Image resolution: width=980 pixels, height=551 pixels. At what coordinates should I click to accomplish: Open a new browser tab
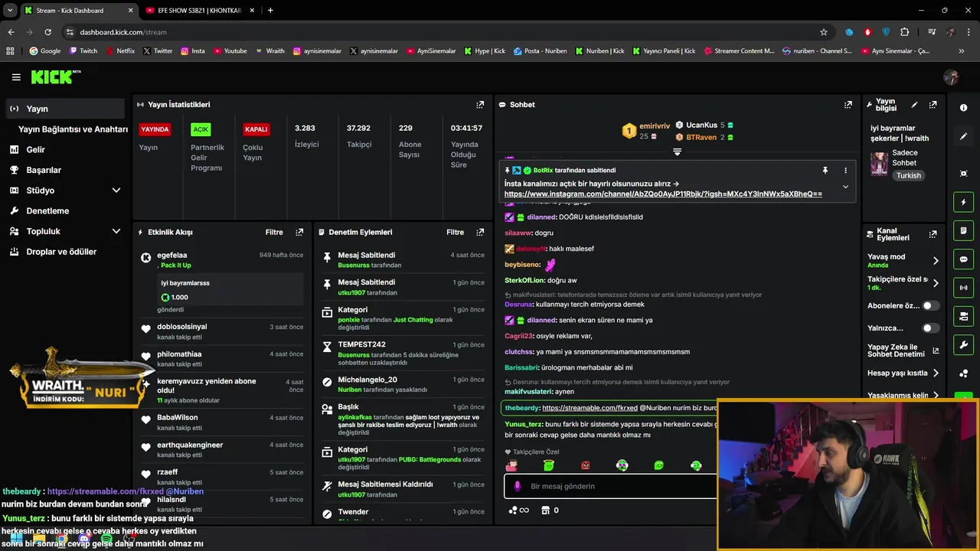pos(270,11)
